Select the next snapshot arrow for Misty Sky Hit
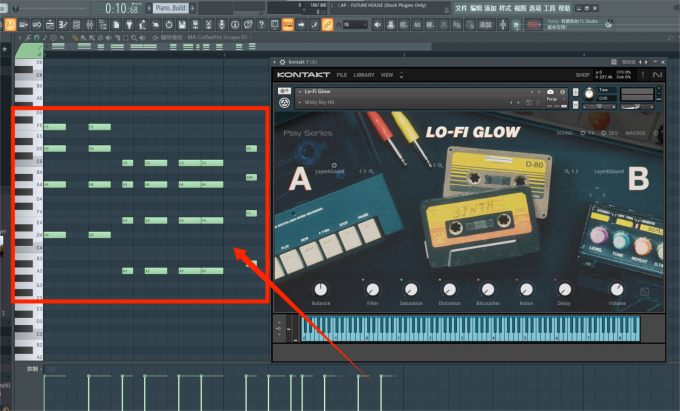 [518, 103]
